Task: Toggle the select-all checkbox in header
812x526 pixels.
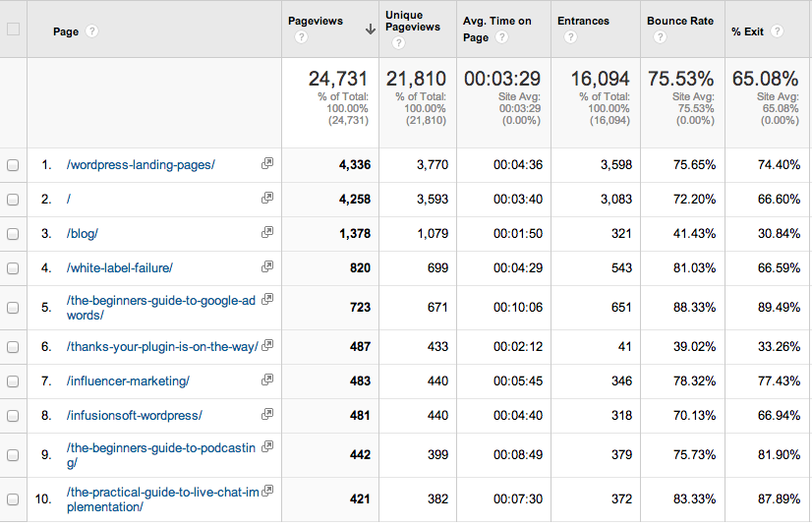Action: (x=13, y=29)
